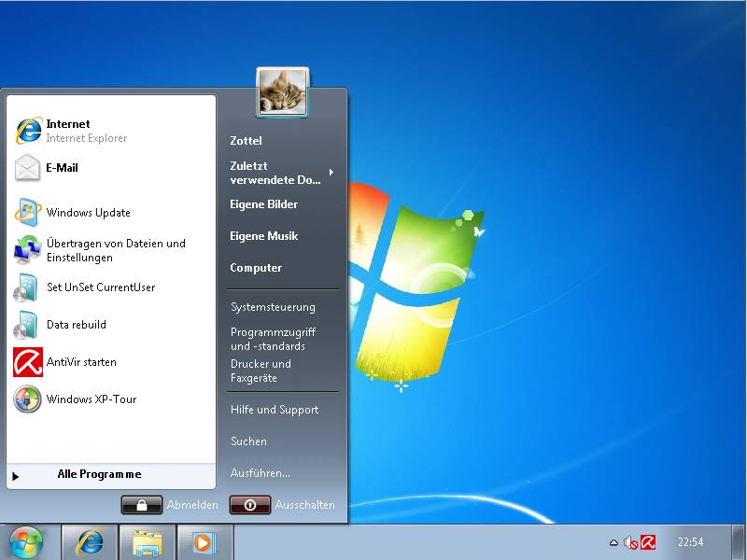Click the Start orb on the taskbar
The height and width of the screenshot is (560, 747).
tap(26, 542)
